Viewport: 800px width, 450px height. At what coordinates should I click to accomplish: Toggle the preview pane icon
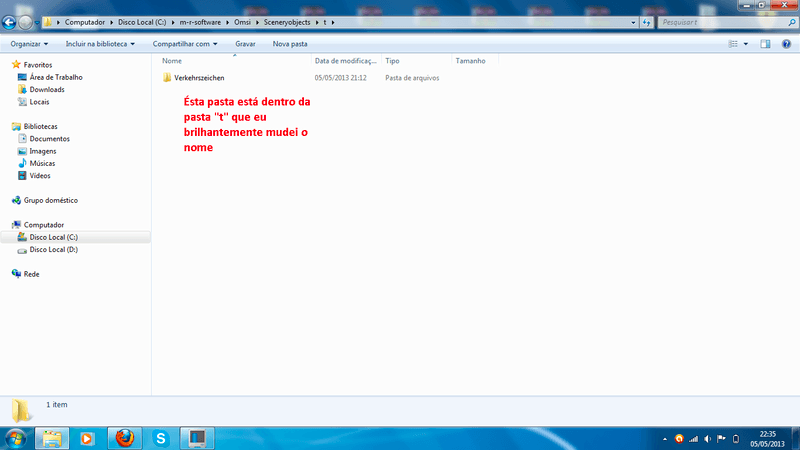(765, 44)
